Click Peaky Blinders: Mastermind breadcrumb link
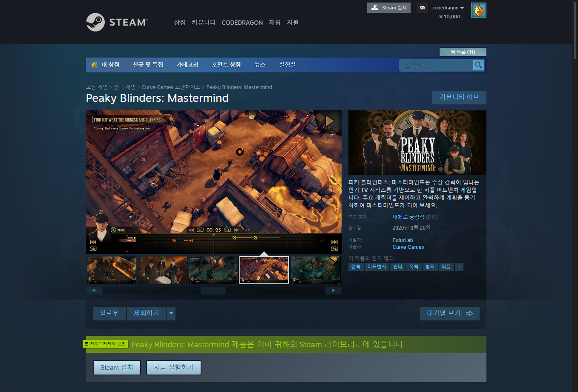This screenshot has height=392, width=578. pos(239,87)
